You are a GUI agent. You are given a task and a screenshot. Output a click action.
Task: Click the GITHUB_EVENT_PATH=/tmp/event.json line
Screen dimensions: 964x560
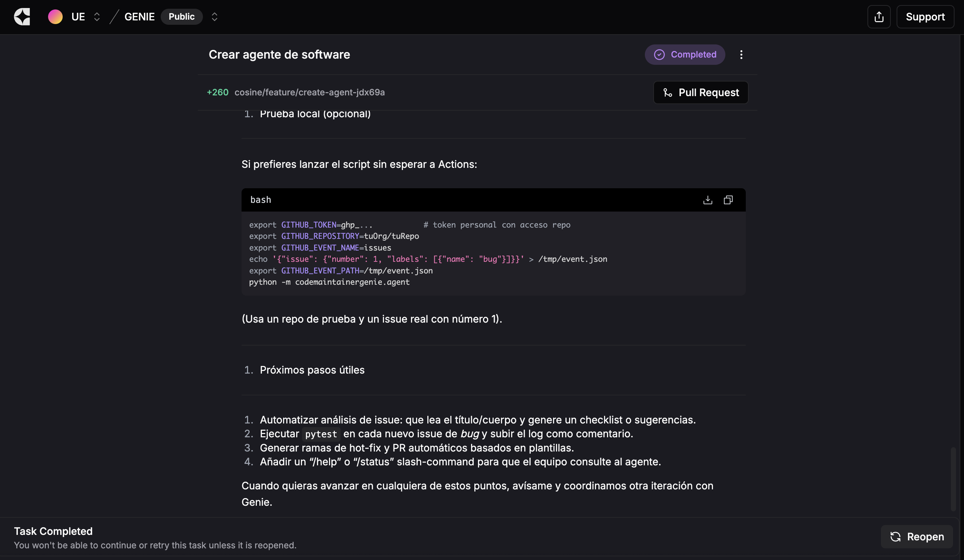tap(341, 271)
